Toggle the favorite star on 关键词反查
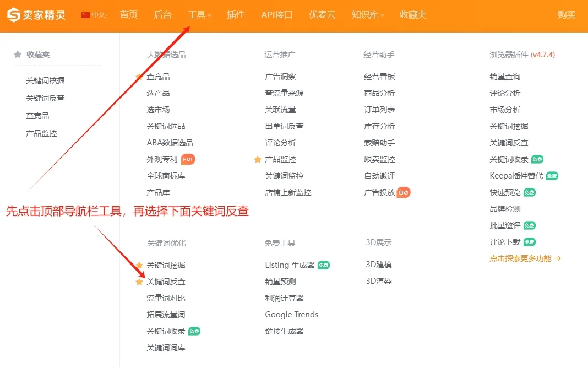Image resolution: width=588 pixels, height=367 pixels. (140, 282)
